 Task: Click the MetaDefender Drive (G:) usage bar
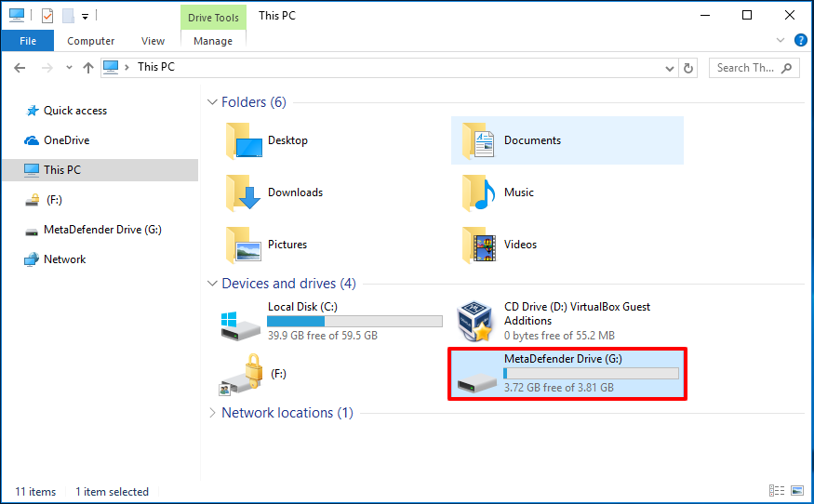(x=591, y=373)
